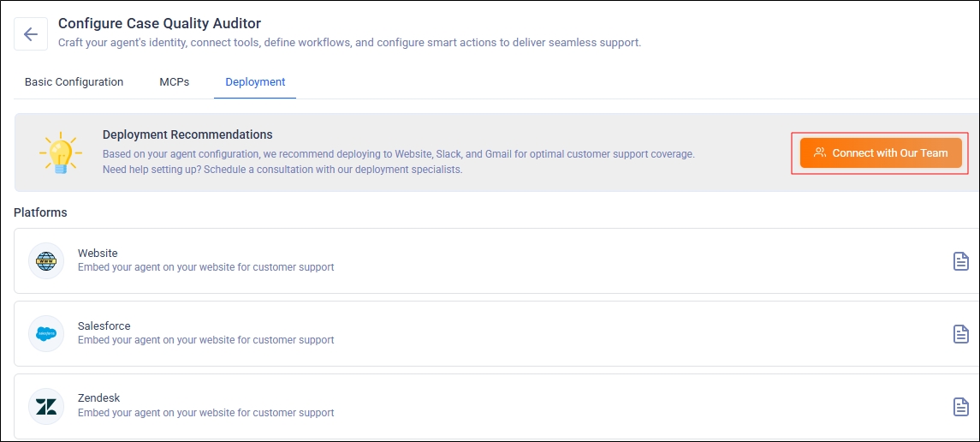Click the Website globe icon
Screen dimensions: 980x442
[46, 260]
